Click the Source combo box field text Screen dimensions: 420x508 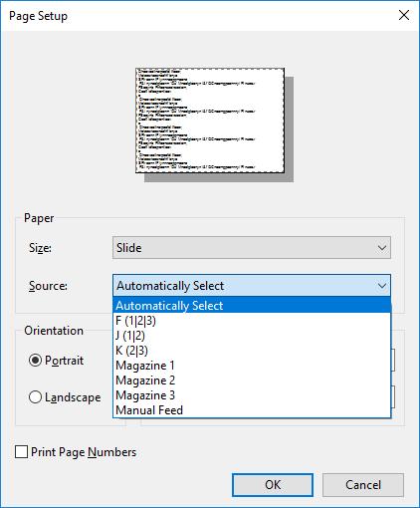pyautogui.click(x=170, y=286)
